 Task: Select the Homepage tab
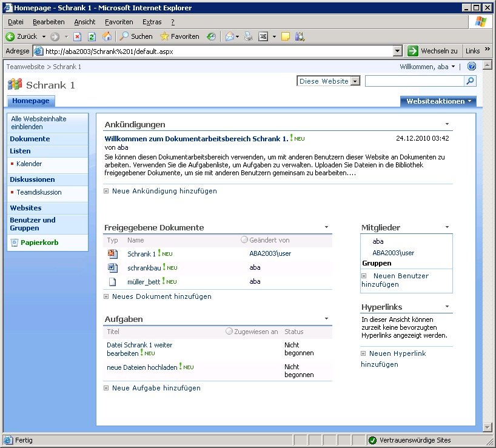pos(31,101)
